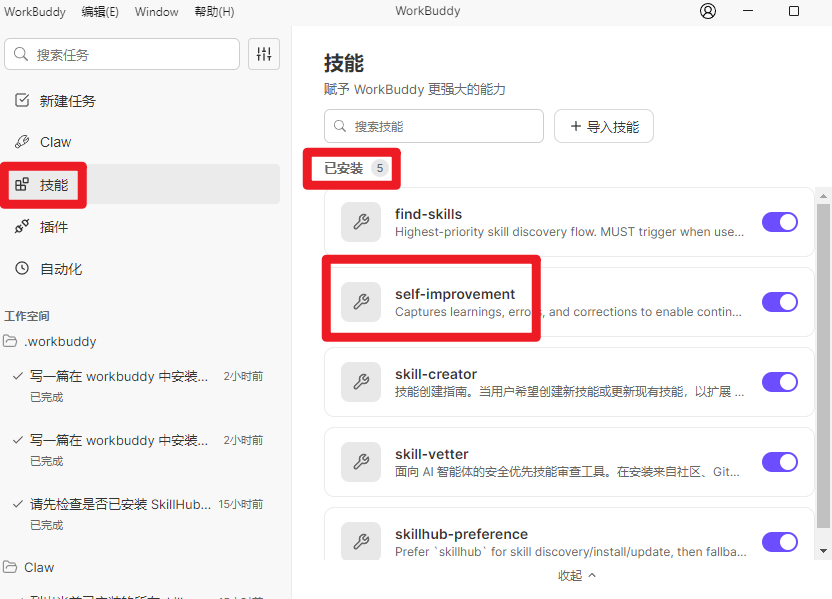Screen dimensions: 832x599
Task: Click the wrench icon for skillhub-preference
Action: click(x=361, y=541)
